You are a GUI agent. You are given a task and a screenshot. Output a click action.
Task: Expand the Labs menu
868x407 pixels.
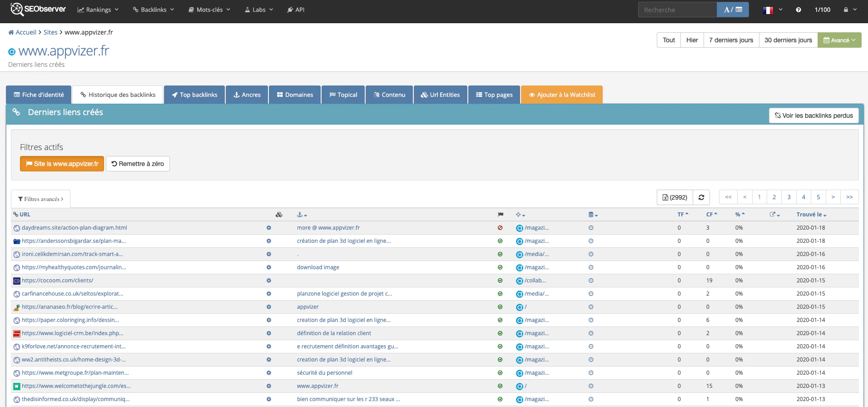(x=259, y=10)
